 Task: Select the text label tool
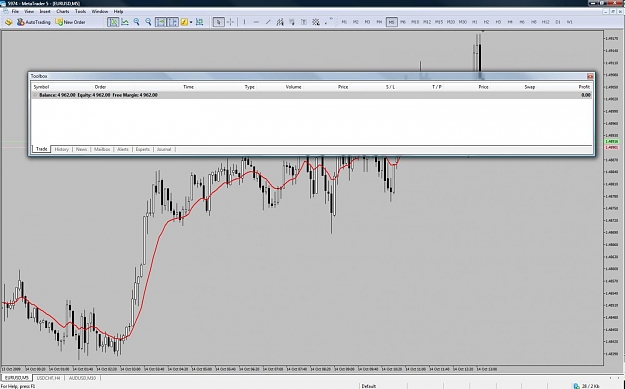[304, 22]
